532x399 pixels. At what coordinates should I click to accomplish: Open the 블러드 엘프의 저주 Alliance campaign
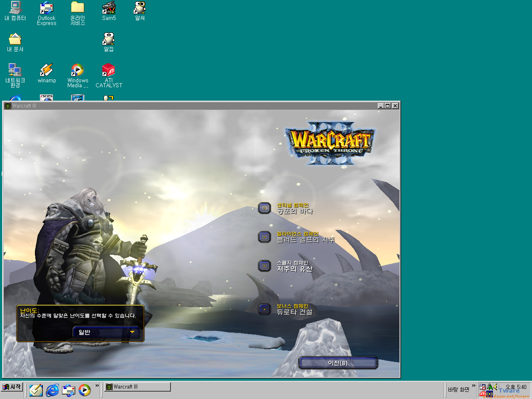click(x=305, y=240)
